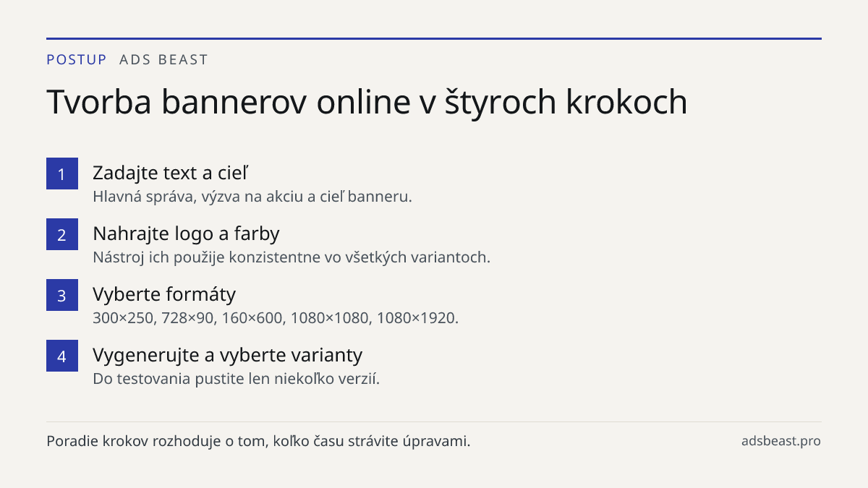Click the step number 1 badge

62,174
